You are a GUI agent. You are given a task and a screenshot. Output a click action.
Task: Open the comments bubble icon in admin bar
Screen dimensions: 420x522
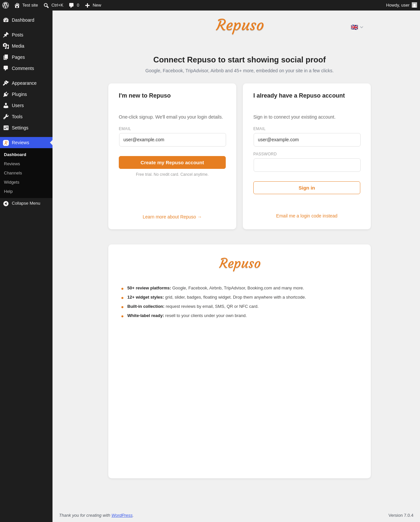72,5
